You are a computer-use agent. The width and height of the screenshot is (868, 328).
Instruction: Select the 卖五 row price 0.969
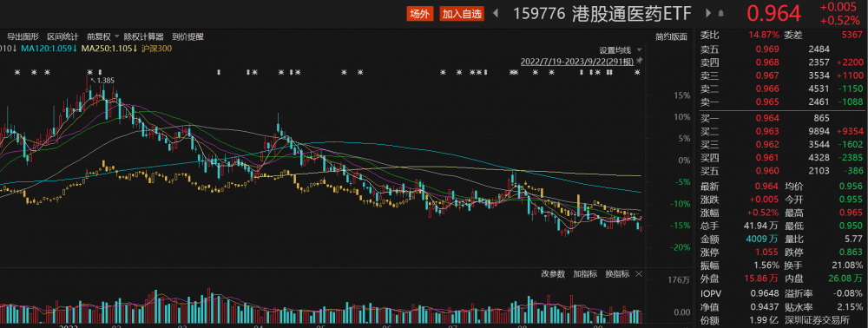767,49
